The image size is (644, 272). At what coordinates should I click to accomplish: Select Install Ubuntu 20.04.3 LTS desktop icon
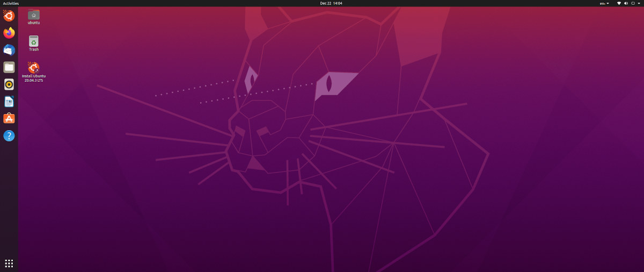pyautogui.click(x=34, y=72)
